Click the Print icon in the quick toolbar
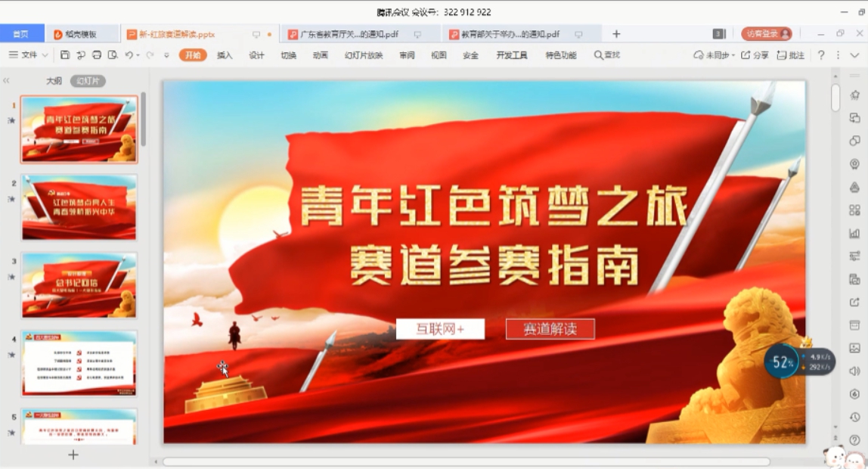Image resolution: width=868 pixels, height=469 pixels. tap(97, 54)
